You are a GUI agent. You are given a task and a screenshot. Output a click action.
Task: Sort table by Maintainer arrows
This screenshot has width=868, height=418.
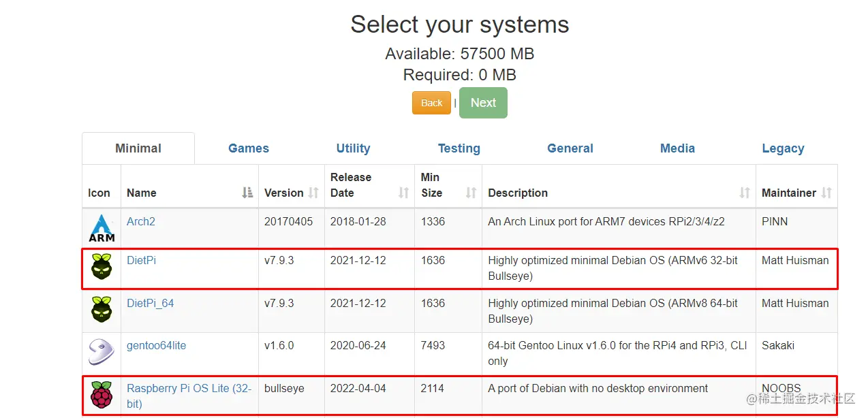pyautogui.click(x=826, y=193)
